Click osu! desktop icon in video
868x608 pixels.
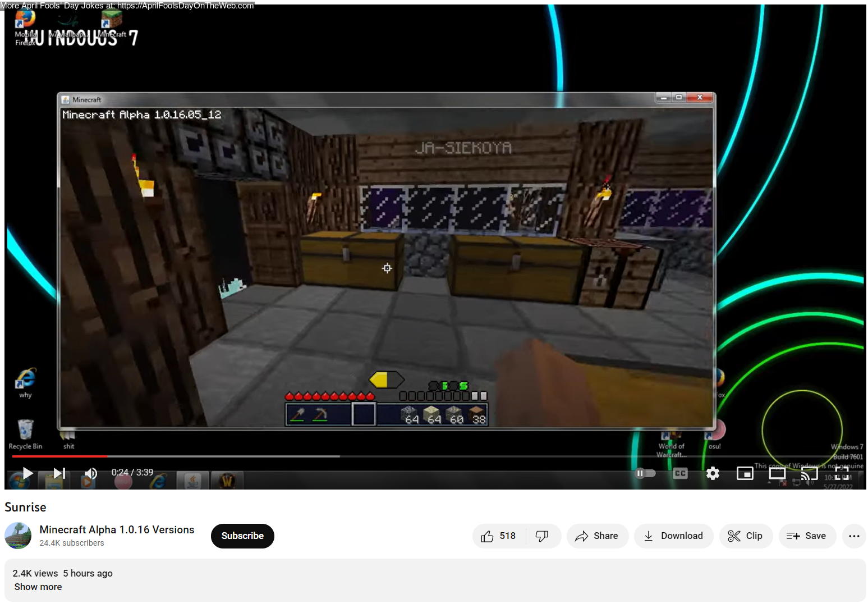pos(715,435)
